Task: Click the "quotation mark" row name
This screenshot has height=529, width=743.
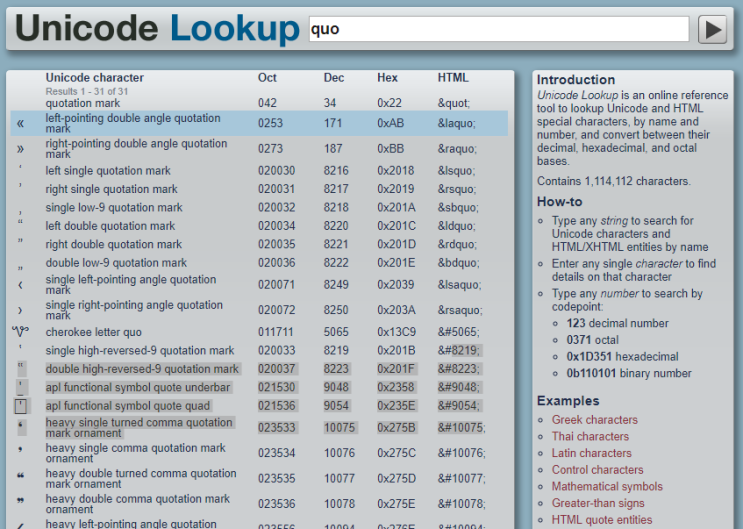Action: pos(82,103)
